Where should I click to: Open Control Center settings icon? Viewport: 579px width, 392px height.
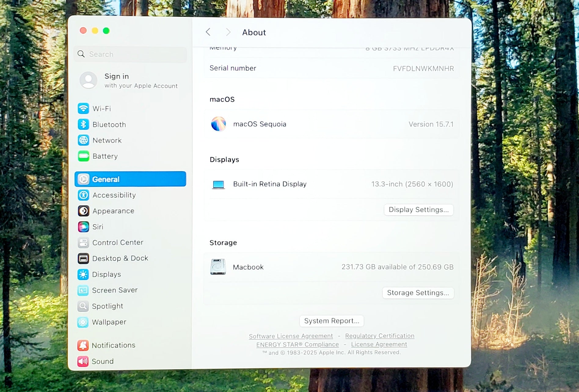click(x=83, y=243)
